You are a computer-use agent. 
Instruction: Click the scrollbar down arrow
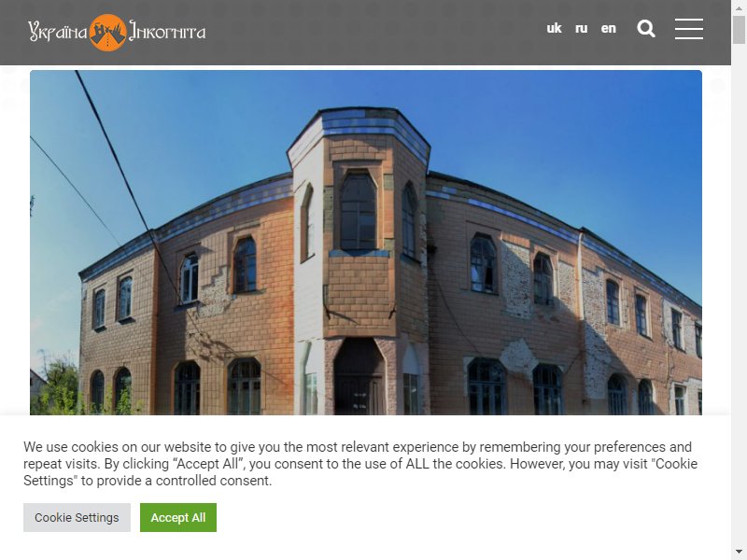(x=739, y=553)
